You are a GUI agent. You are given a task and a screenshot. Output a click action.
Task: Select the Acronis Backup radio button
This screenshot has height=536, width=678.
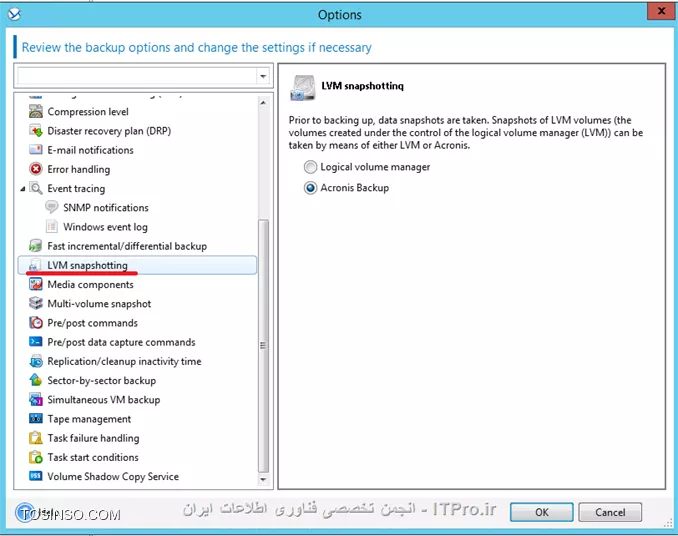[x=310, y=188]
